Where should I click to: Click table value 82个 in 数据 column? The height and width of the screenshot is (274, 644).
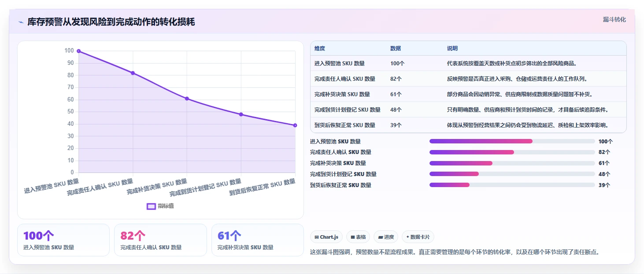[396, 79]
